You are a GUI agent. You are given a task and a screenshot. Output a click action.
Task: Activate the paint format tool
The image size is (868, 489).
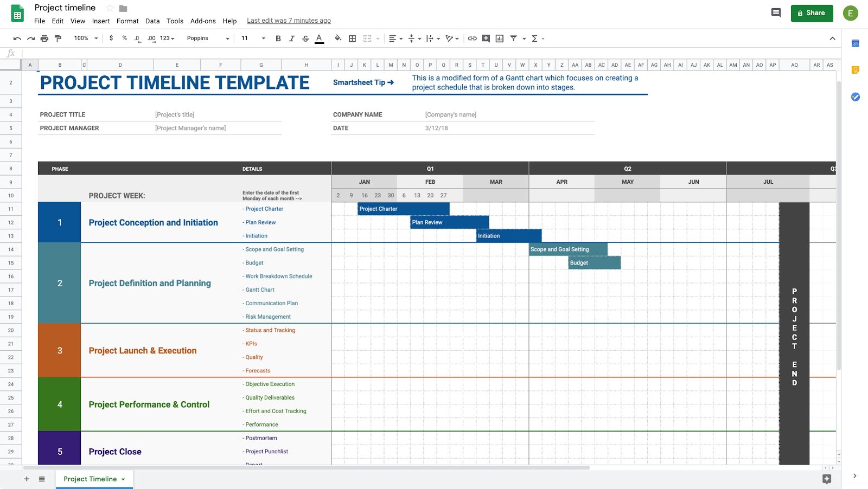(x=58, y=38)
